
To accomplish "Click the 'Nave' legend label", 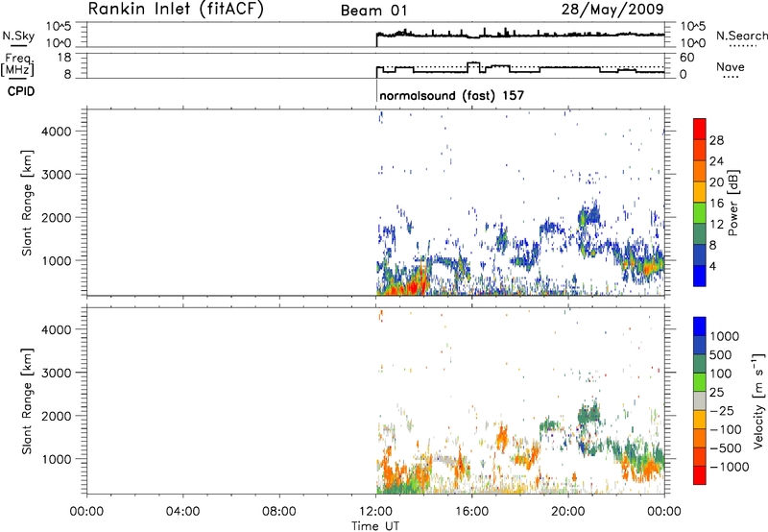I will click(x=731, y=67).
